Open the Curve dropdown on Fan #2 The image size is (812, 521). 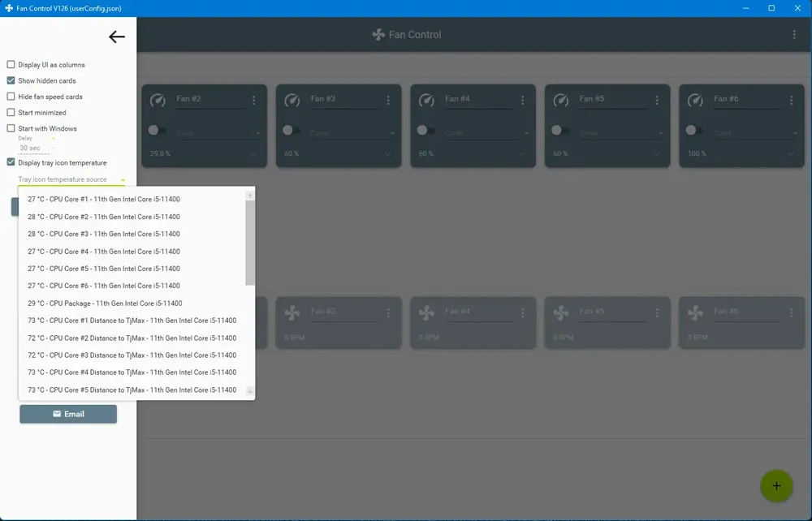(218, 133)
